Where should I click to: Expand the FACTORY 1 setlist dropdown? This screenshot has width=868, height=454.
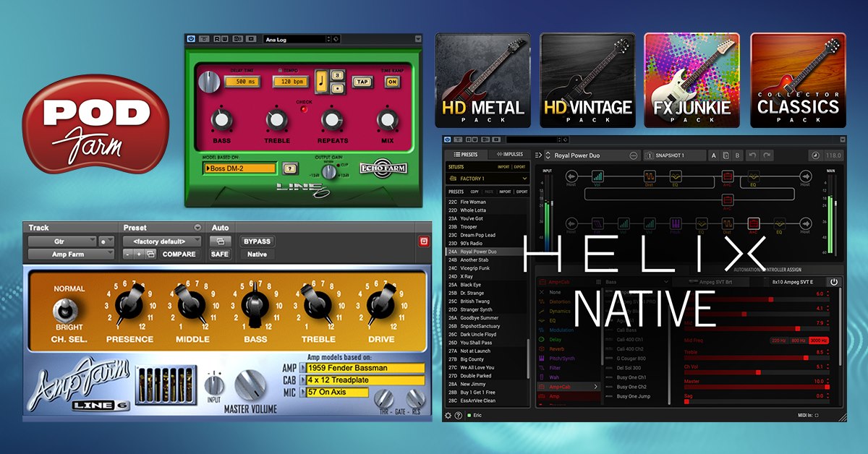pos(488,179)
